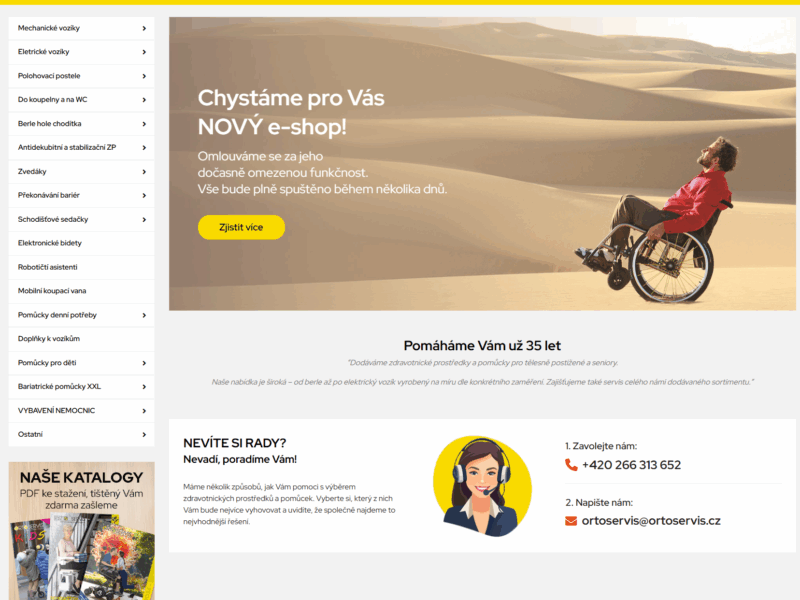This screenshot has width=800, height=600.
Task: Select the Doplňky k vozíkům category
Action: coord(82,339)
